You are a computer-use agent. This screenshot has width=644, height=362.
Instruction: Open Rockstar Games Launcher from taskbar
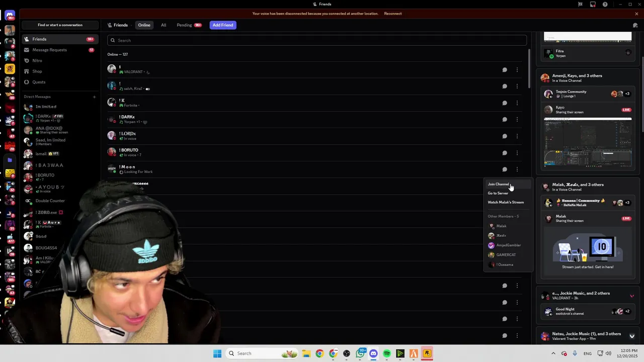click(x=427, y=353)
